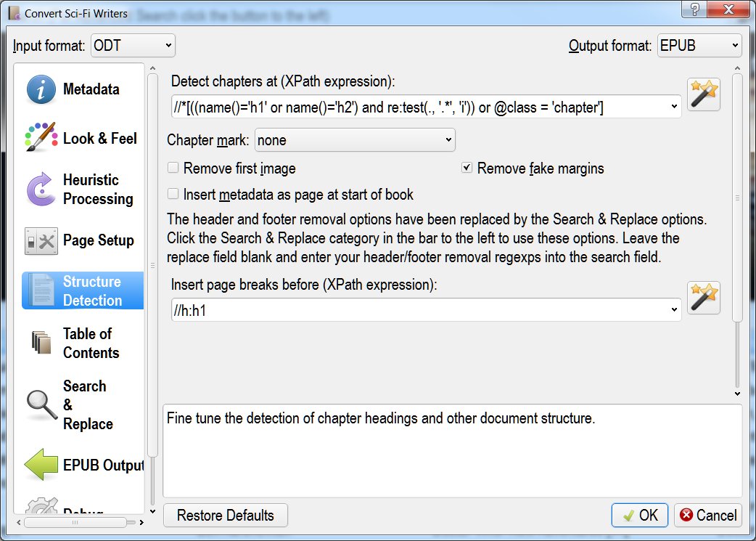Click the Look & Feel paintbrush icon

(41, 137)
